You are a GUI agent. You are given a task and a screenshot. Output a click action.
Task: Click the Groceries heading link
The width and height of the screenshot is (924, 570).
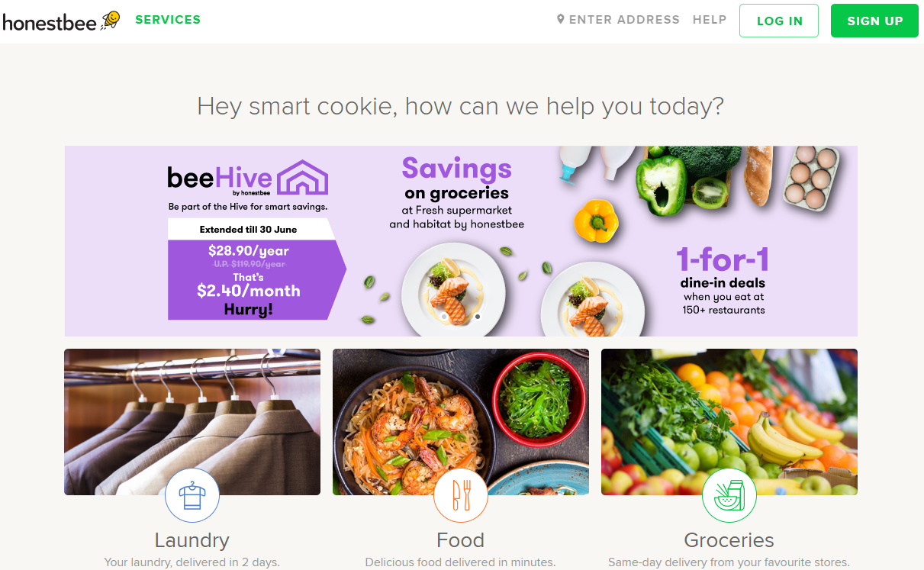click(729, 540)
